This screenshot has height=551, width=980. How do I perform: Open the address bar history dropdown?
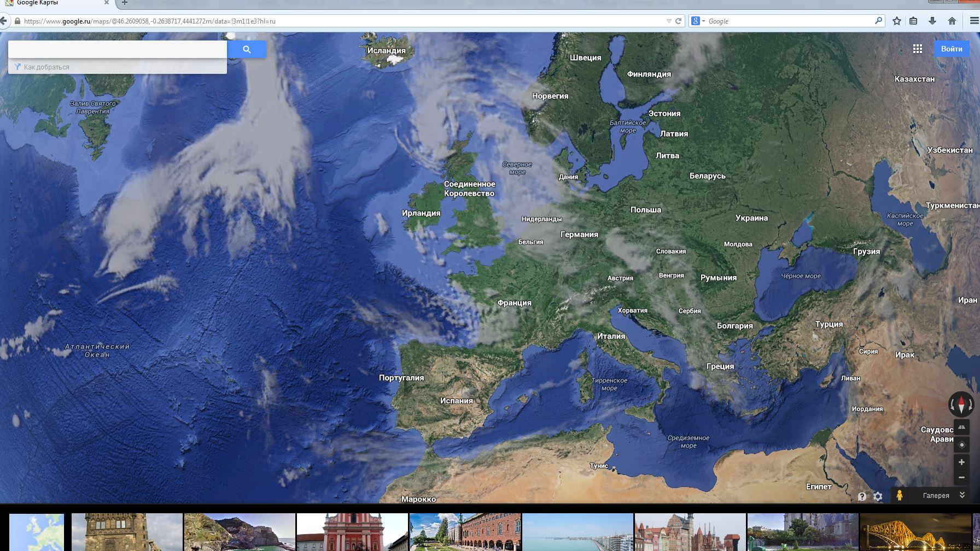pos(669,21)
